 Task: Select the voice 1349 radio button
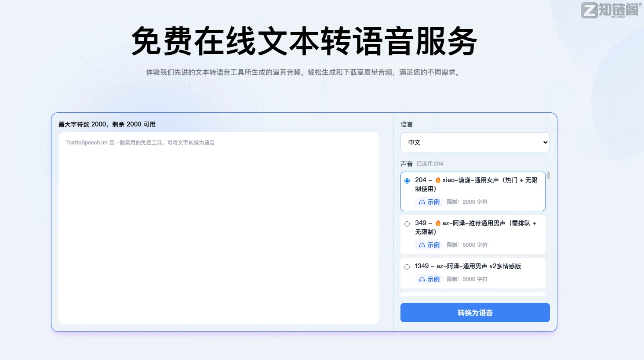(407, 266)
